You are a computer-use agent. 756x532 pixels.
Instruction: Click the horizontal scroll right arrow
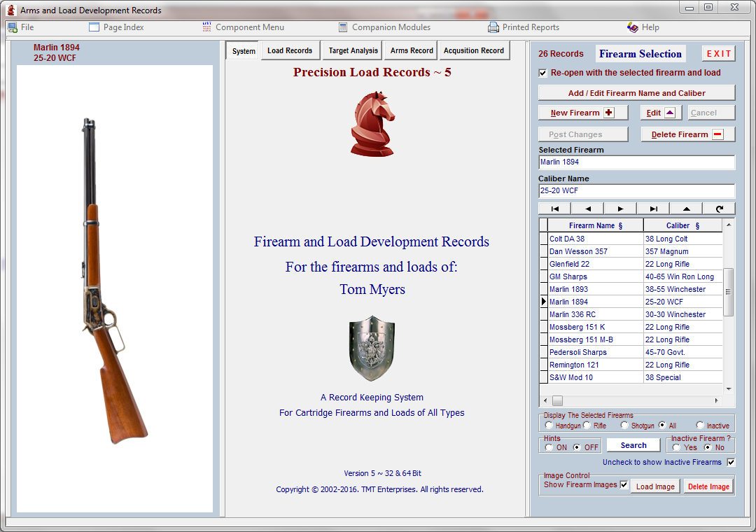coord(717,401)
